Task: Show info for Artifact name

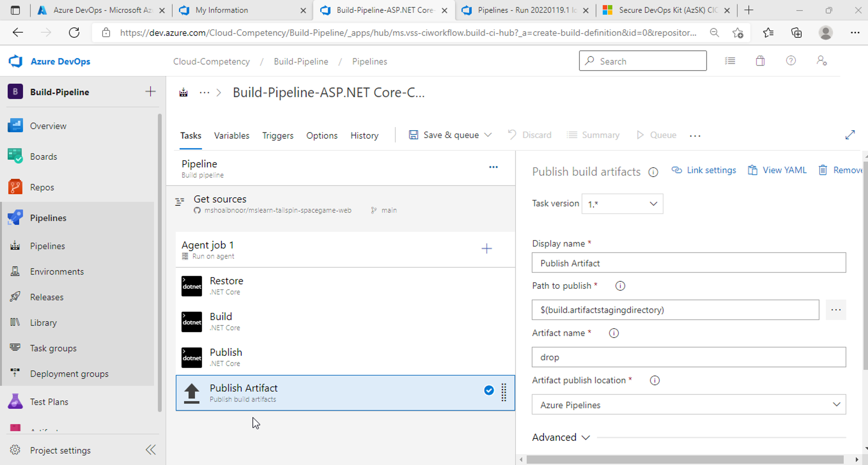Action: click(614, 333)
